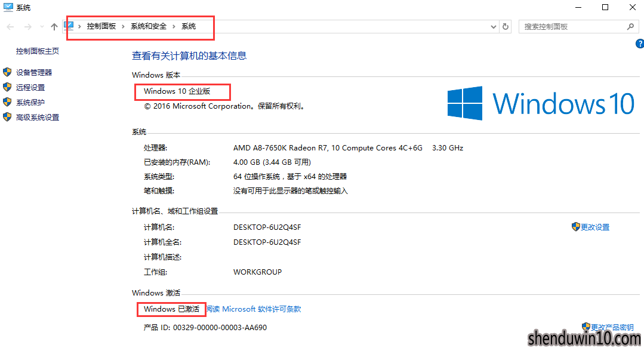Open 控制面板主页 link
This screenshot has height=354, width=644.
pyautogui.click(x=38, y=51)
